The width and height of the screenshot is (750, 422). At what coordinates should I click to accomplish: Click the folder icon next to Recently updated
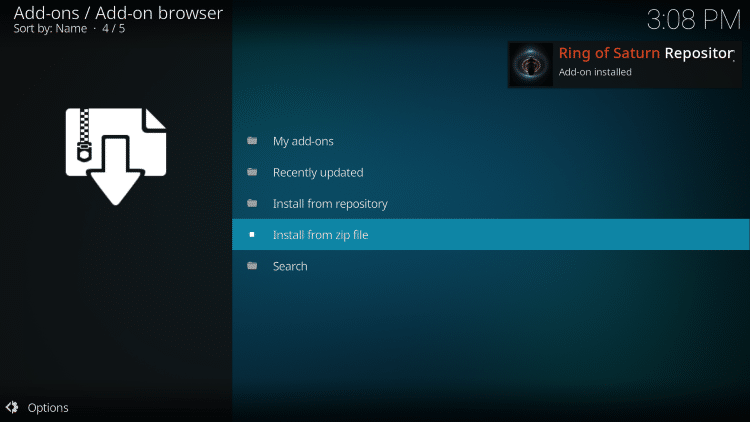tap(252, 172)
